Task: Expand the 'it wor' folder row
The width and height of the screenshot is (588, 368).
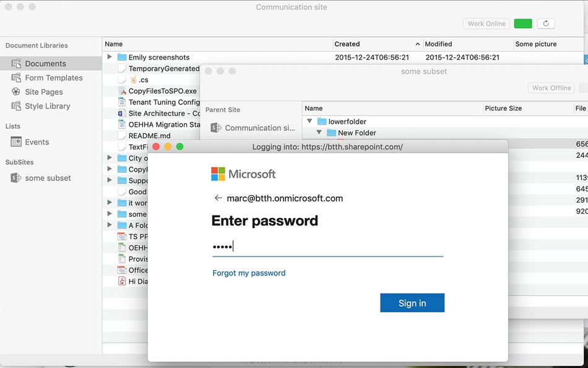Action: pos(110,203)
